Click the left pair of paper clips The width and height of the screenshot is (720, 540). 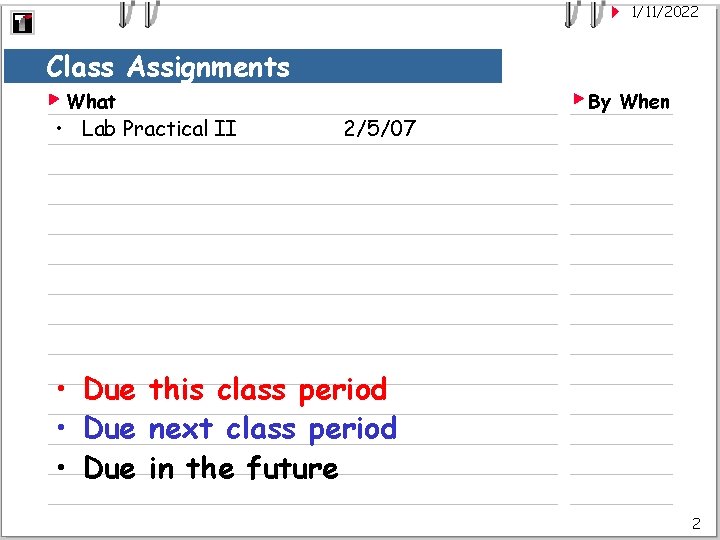138,12
